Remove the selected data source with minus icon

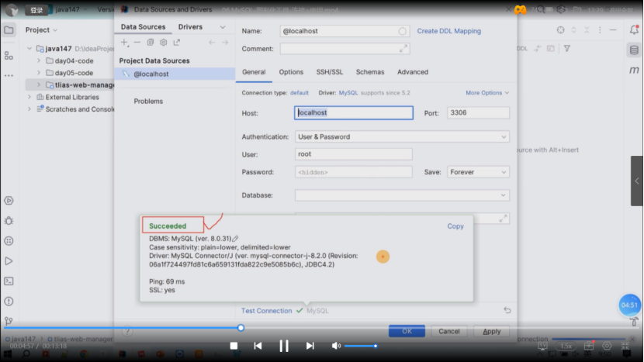(137, 43)
